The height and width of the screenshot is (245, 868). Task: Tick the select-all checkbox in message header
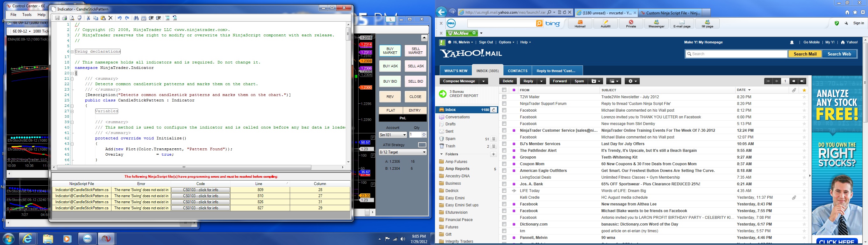point(504,90)
